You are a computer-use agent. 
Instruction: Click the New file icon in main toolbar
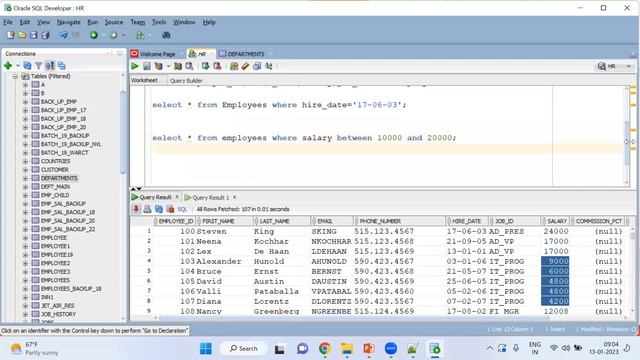tap(11, 35)
